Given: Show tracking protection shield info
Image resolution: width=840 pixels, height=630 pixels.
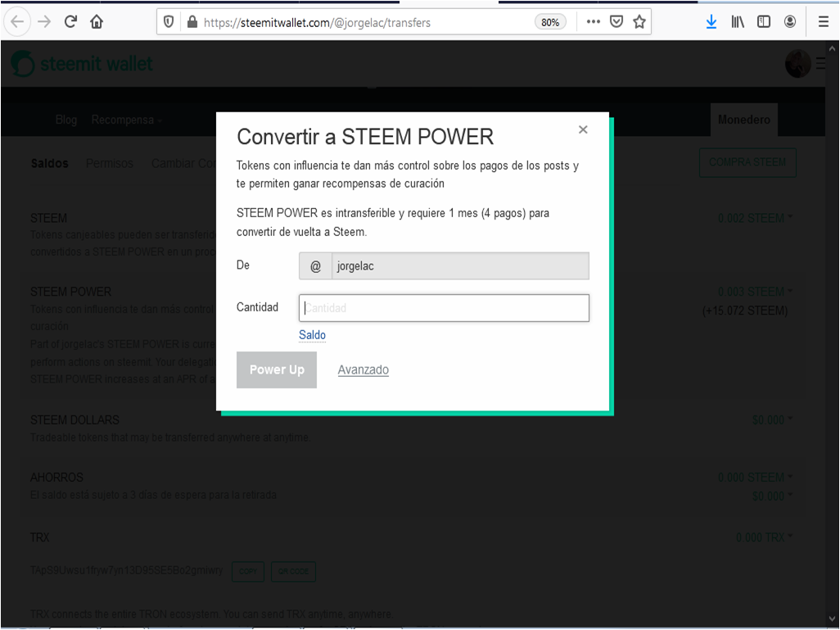Looking at the screenshot, I should pos(168,22).
